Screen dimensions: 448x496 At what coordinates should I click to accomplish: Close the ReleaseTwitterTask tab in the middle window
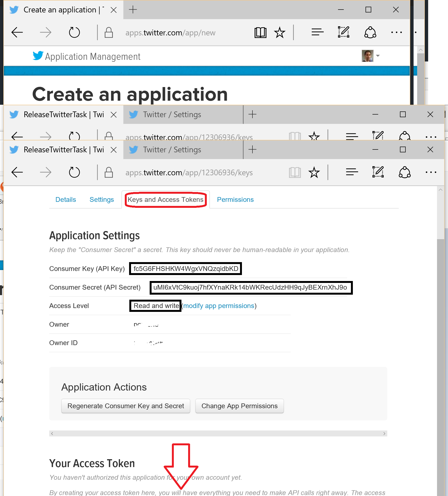coord(113,115)
